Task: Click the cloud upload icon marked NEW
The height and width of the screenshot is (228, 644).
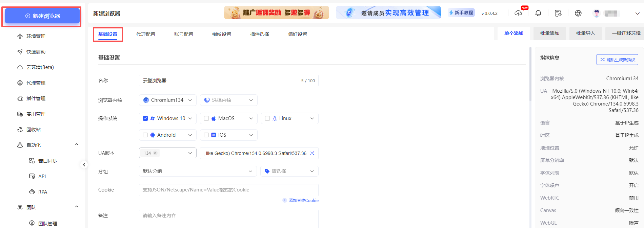Action: tap(518, 13)
